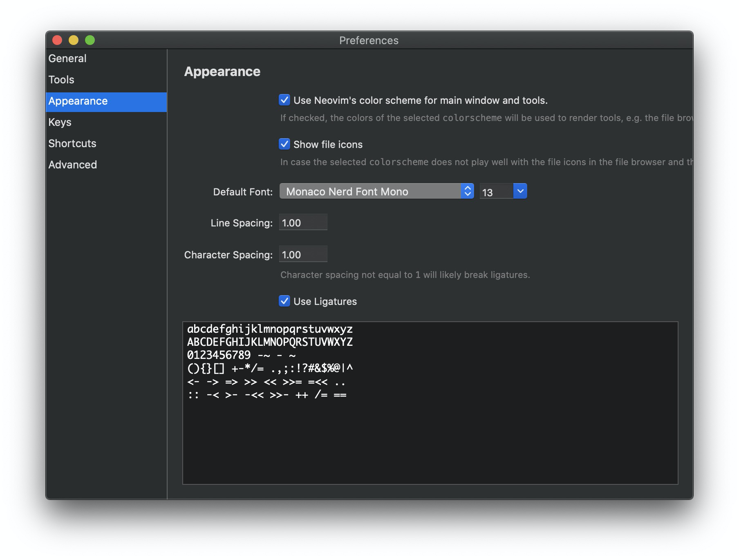Disable the Use Ligatures checkbox
Screen dimensions: 739x560
(284, 301)
